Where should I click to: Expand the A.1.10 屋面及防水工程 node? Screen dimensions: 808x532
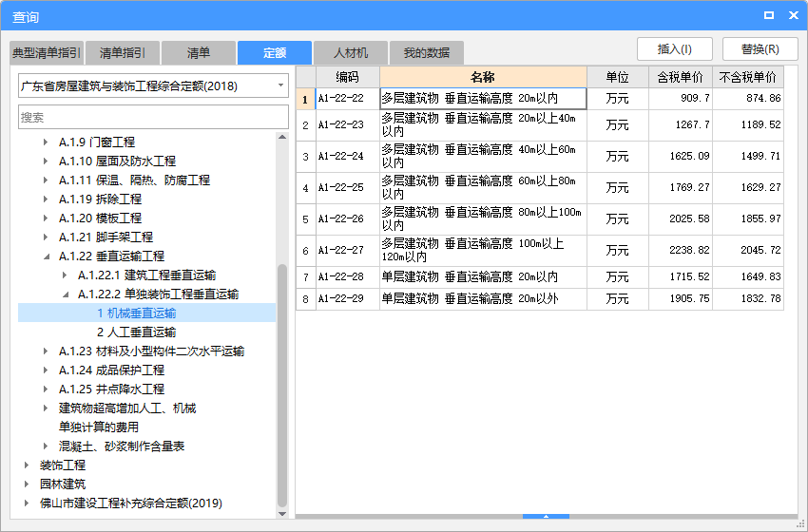(46, 161)
